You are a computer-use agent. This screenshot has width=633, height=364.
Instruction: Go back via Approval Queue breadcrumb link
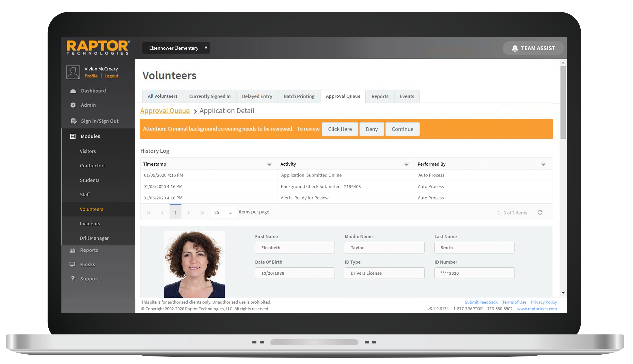165,111
